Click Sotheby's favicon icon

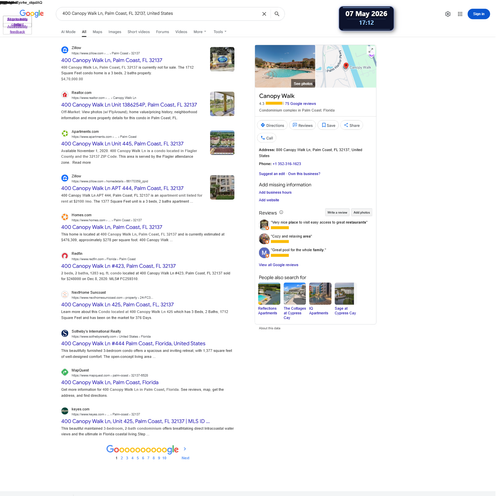click(x=65, y=333)
